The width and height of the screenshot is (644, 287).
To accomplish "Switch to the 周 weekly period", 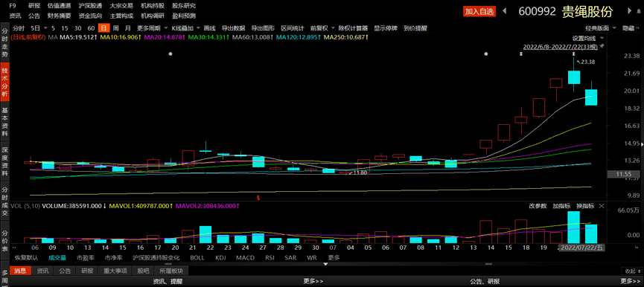I will coord(116,28).
